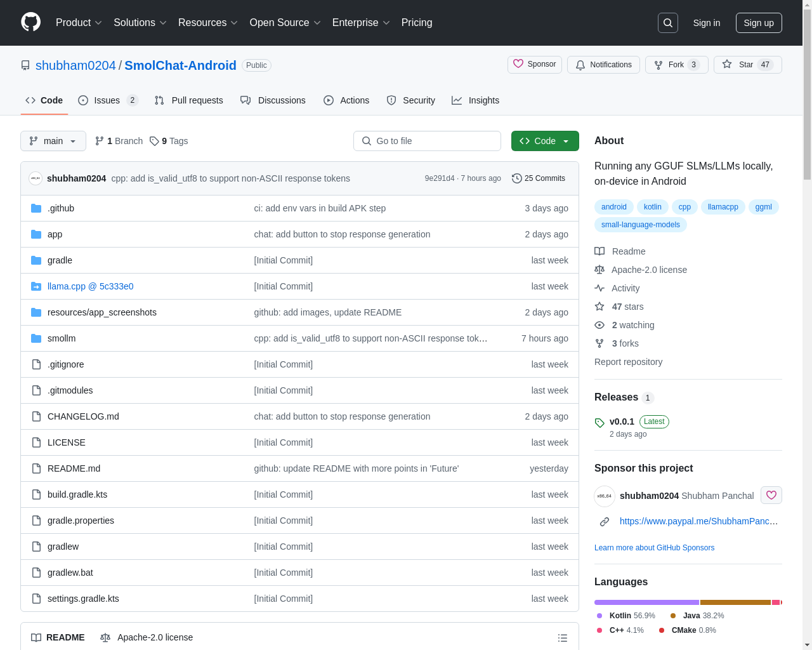Open the 25 Commits history link
This screenshot has height=650, width=812.
(x=539, y=178)
